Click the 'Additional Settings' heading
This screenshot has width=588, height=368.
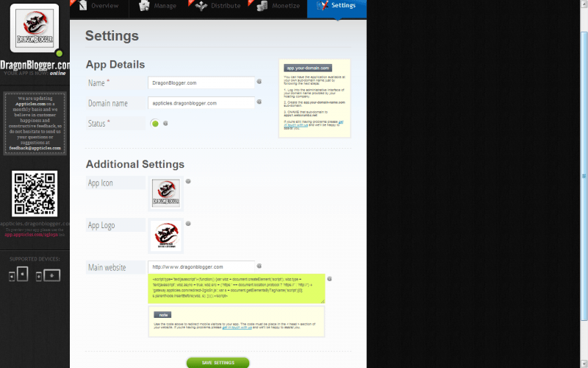pyautogui.click(x=135, y=164)
